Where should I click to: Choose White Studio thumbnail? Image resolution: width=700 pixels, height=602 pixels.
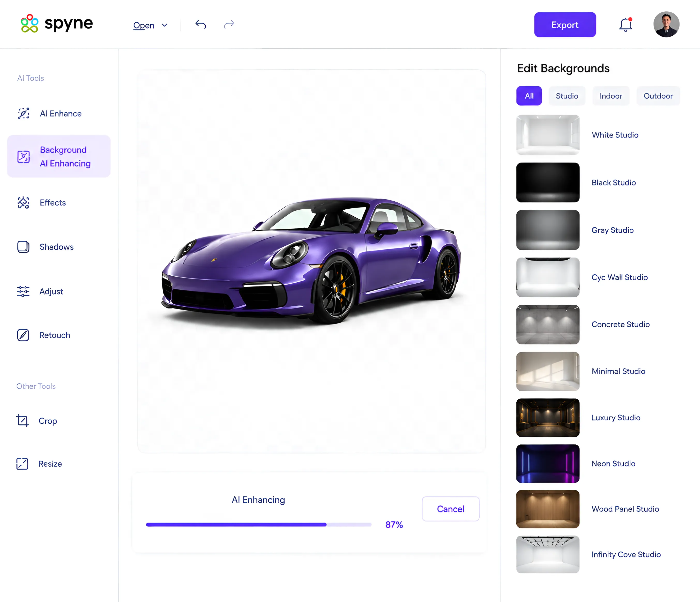pos(548,135)
